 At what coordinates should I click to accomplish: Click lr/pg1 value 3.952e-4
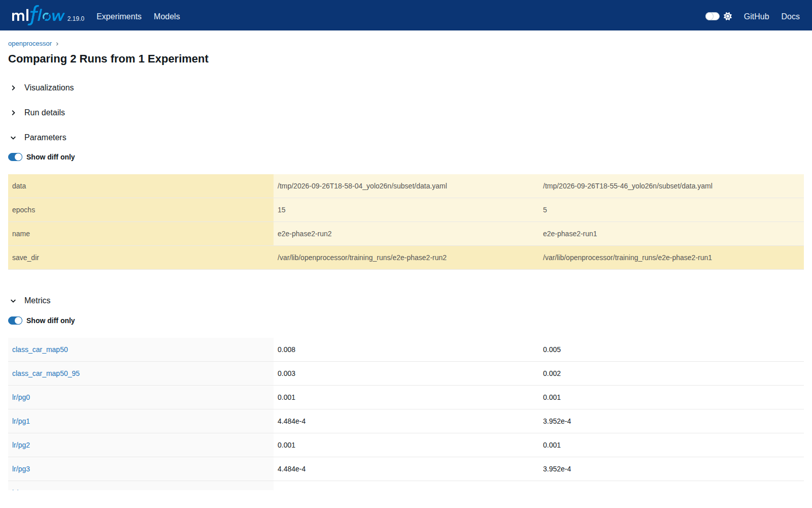[x=557, y=421]
